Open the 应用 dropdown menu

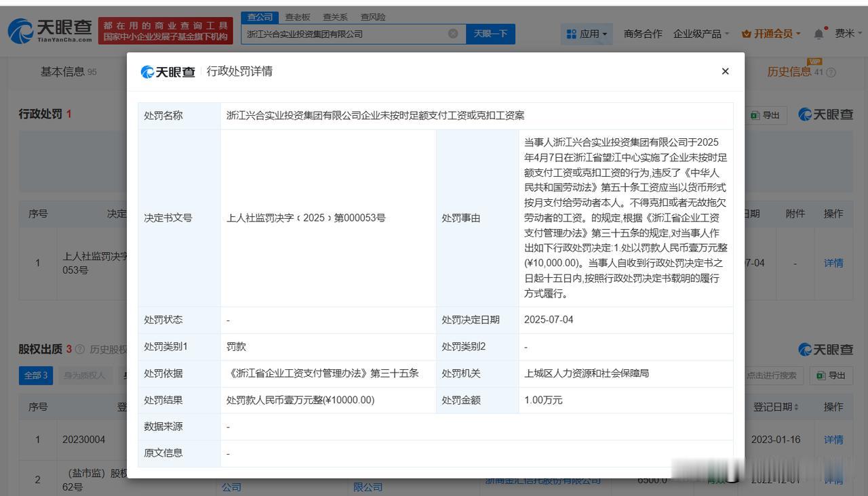[x=587, y=34]
